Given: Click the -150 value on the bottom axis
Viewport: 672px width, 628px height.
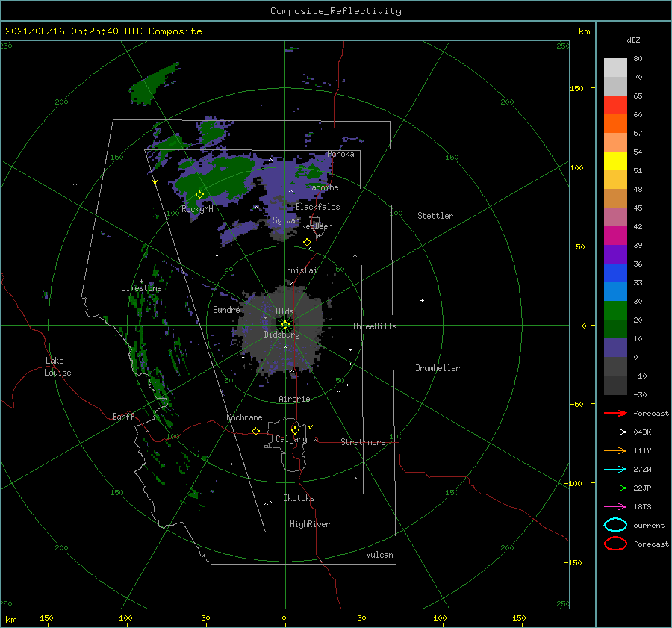Looking at the screenshot, I should (44, 618).
